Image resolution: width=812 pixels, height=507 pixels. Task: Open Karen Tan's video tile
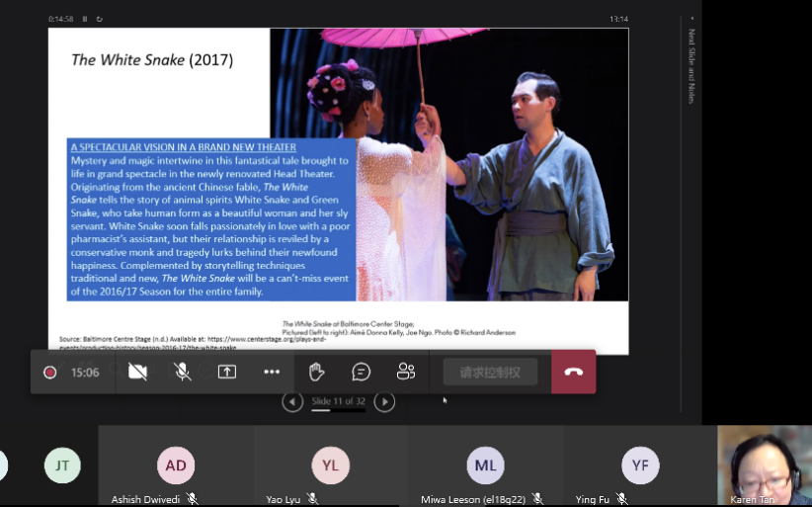tap(764, 465)
